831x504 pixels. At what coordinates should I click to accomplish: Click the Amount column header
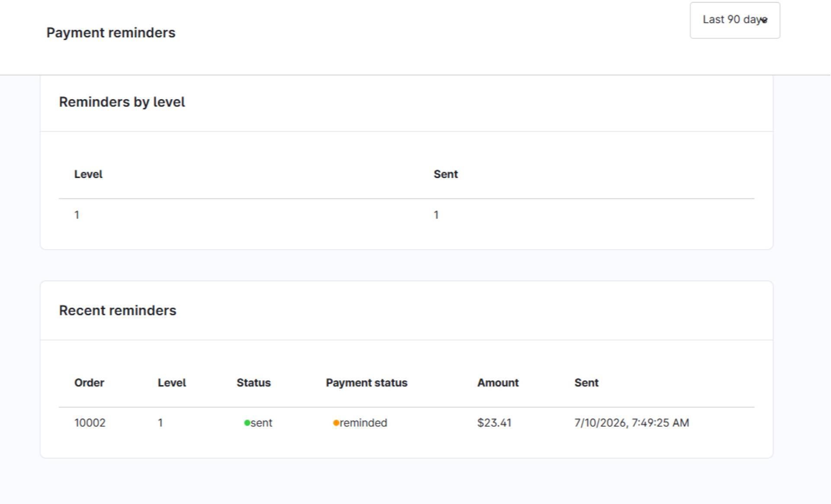pos(498,383)
